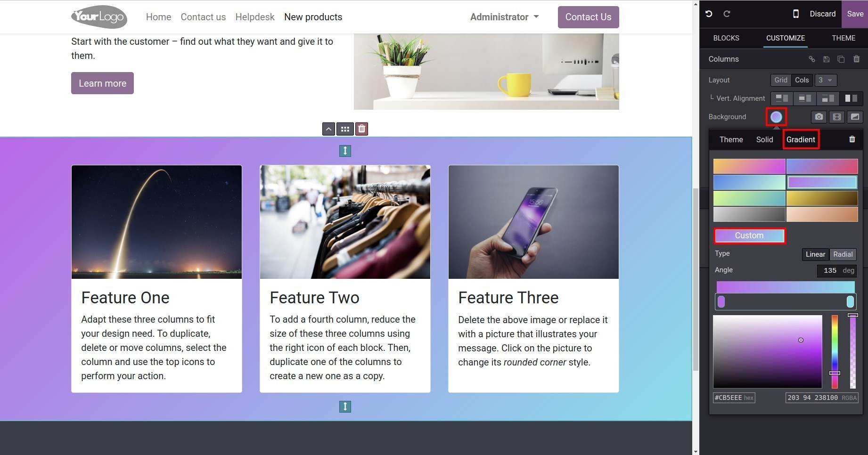Switch to the BLOCKS tab
This screenshot has height=455, width=868.
726,38
